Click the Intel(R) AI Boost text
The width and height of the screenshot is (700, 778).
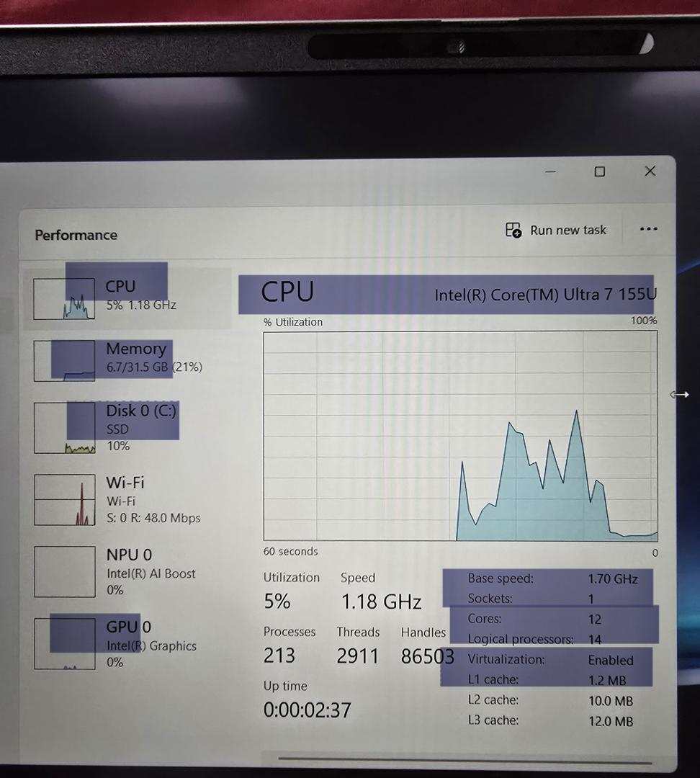pyautogui.click(x=151, y=573)
